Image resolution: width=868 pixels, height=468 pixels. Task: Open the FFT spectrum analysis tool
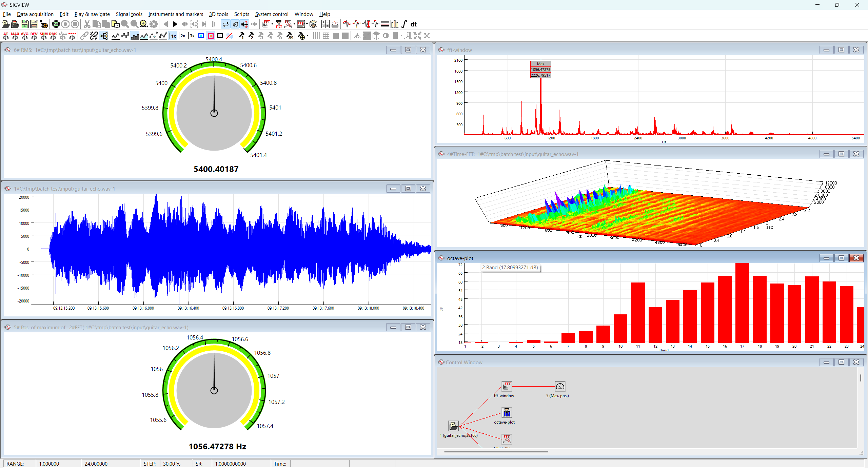266,24
